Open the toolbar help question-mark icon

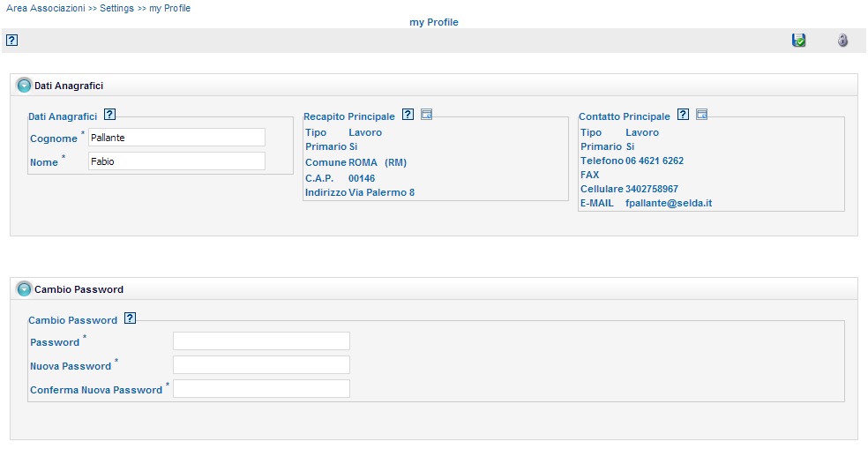[x=11, y=40]
